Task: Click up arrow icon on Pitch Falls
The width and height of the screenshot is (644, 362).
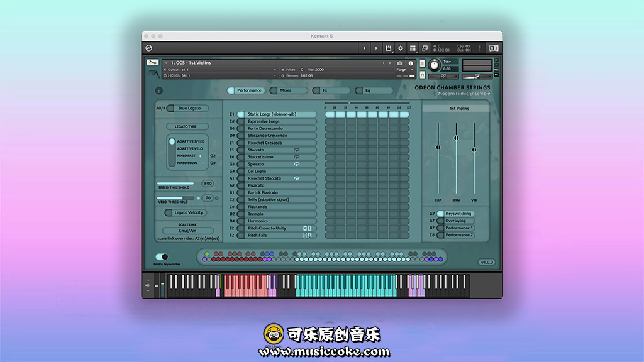Action: click(305, 235)
